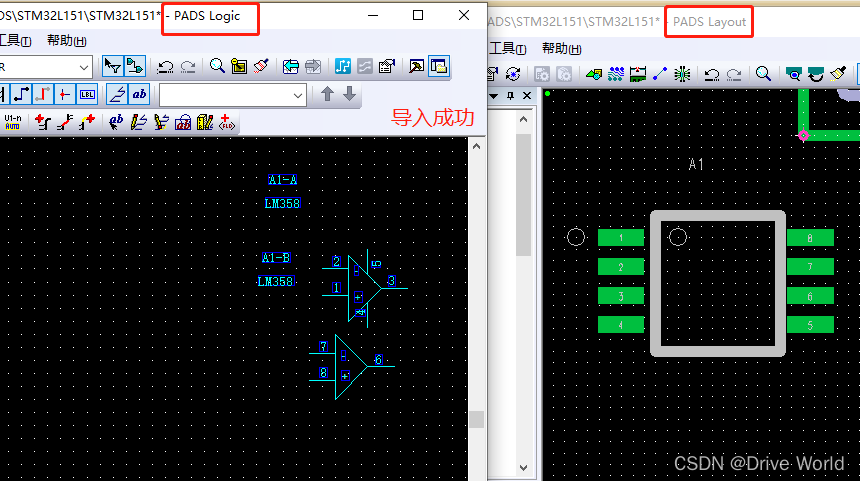Viewport: 860px width, 481px height.
Task: Pick the pencil edit lines tool
Action: click(x=138, y=122)
